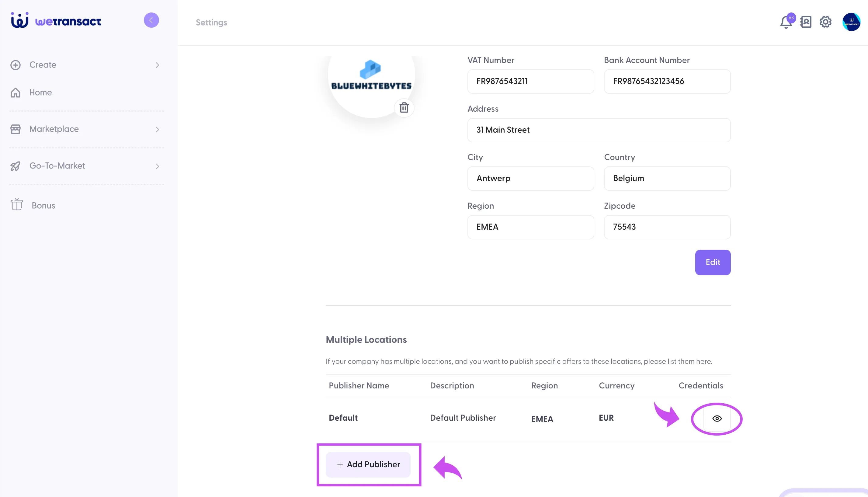
Task: Click the Country field showing Belgium
Action: pos(667,179)
